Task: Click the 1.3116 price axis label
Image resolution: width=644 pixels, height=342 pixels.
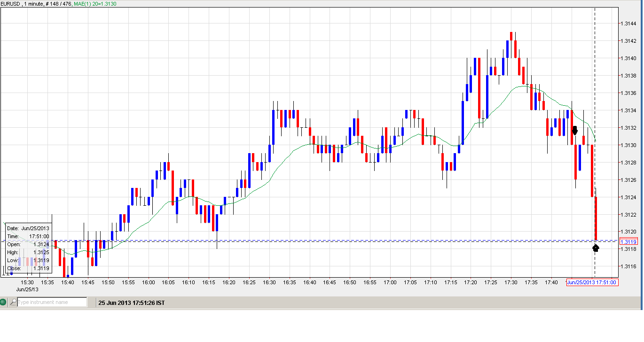Action: pos(628,266)
